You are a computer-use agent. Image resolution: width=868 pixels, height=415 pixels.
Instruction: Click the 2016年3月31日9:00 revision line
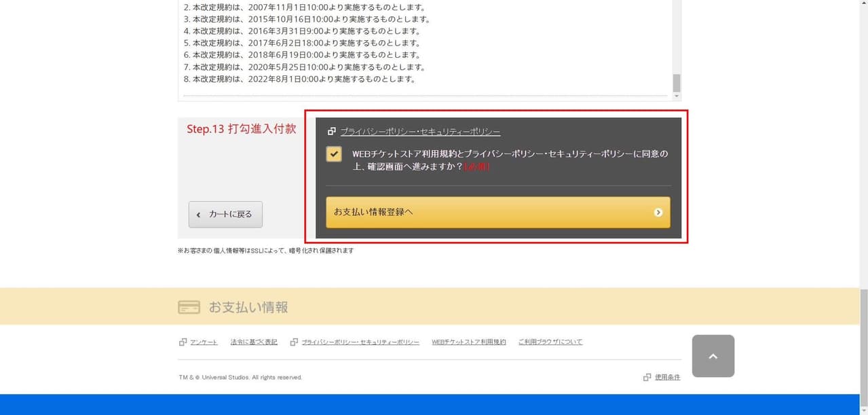coord(303,31)
